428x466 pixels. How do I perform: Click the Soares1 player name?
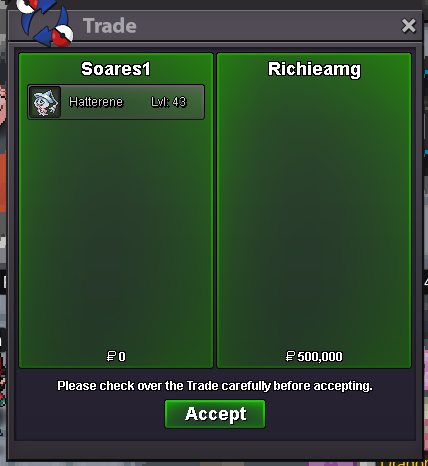pyautogui.click(x=116, y=69)
